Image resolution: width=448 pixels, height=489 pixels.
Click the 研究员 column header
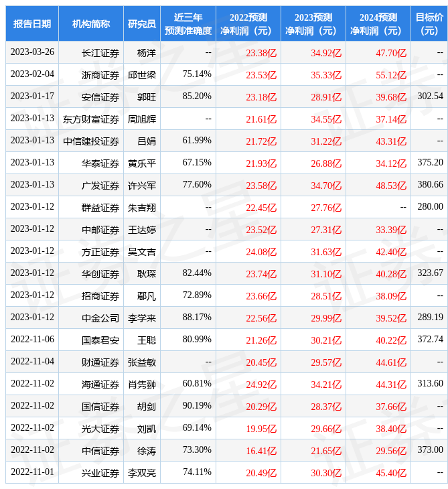pos(142,23)
